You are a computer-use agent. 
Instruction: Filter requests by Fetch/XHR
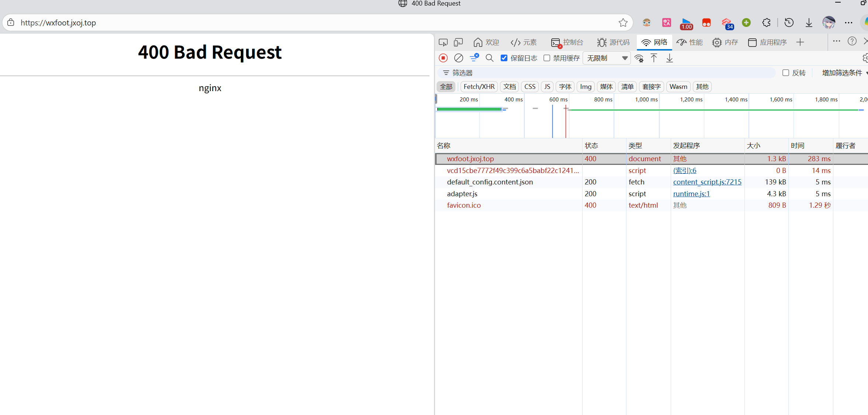coord(479,87)
